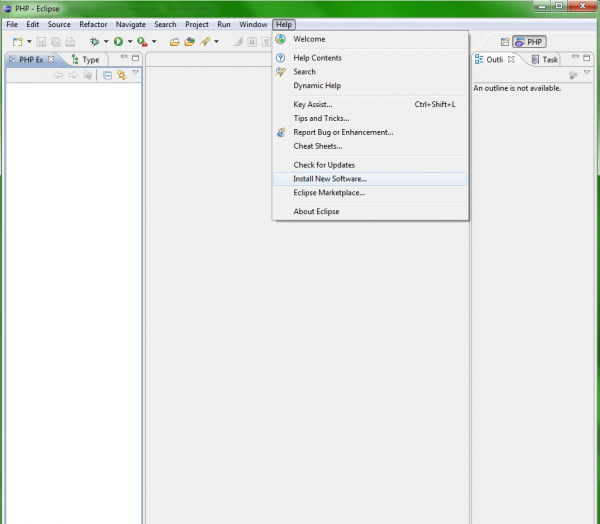This screenshot has height=524, width=600.
Task: Open the Navigate menu
Action: (x=130, y=24)
